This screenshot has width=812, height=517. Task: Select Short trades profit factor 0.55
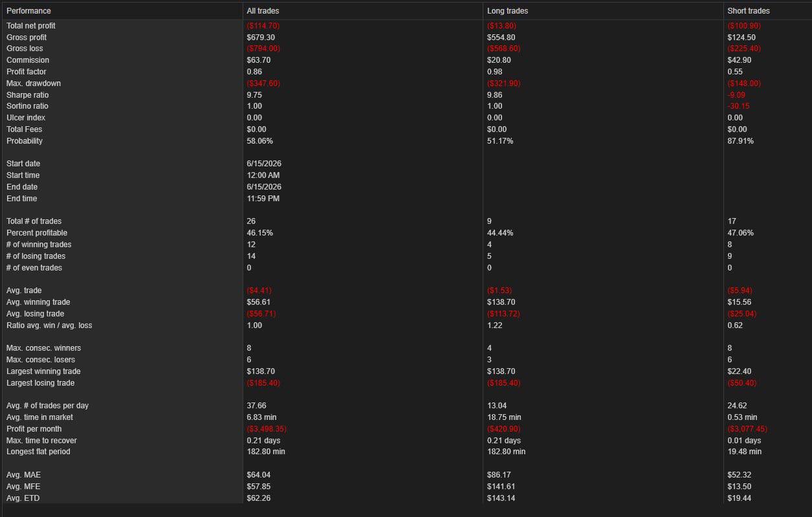[735, 72]
